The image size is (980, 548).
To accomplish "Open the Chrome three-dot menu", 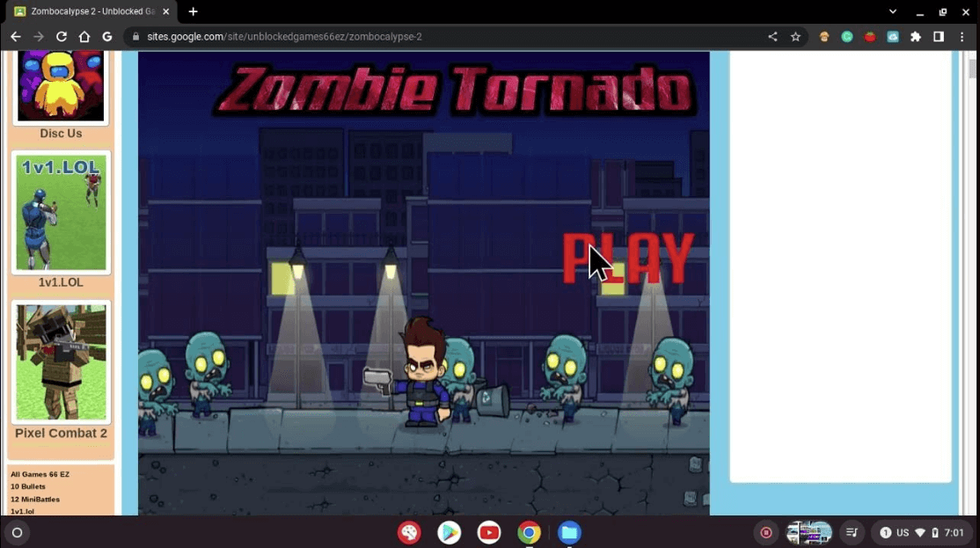I will coord(962,37).
